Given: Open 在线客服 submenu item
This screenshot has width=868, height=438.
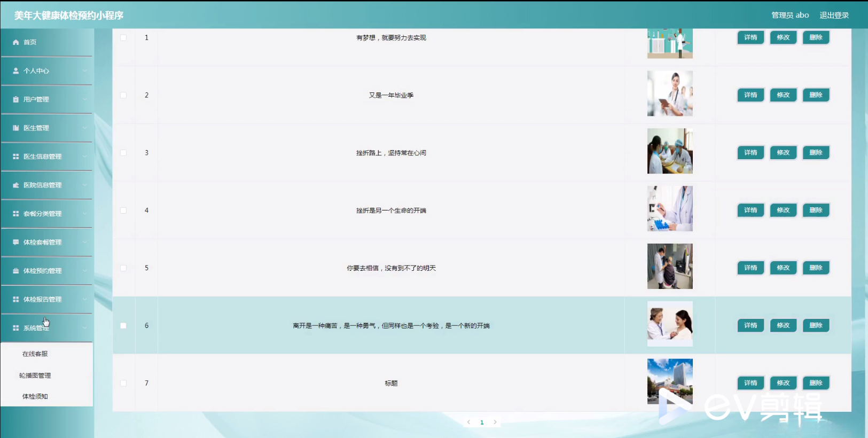Looking at the screenshot, I should (35, 354).
